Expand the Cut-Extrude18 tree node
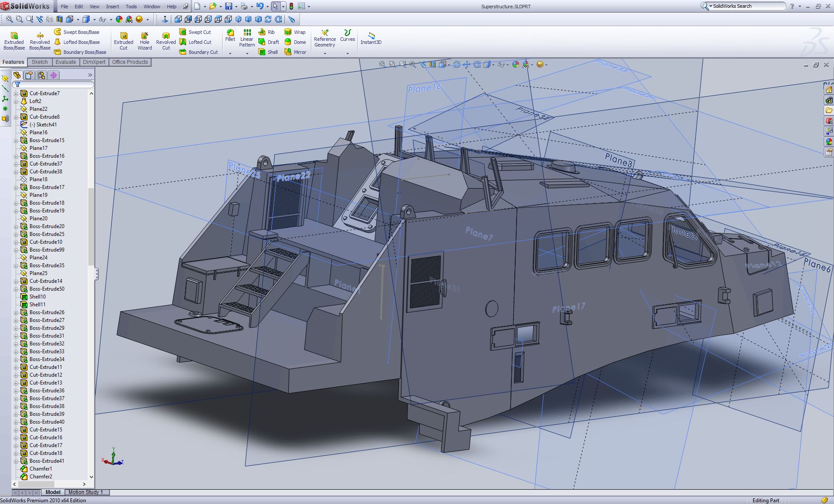 [x=16, y=453]
